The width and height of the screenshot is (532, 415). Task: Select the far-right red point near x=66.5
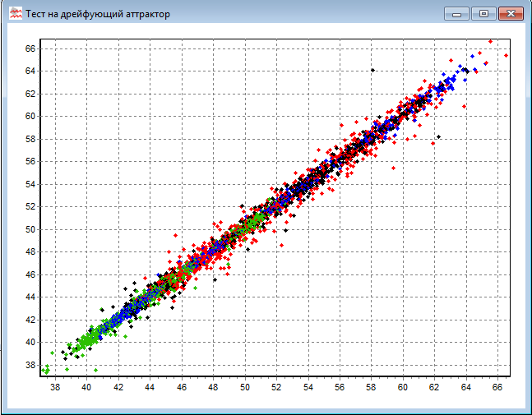507,55
